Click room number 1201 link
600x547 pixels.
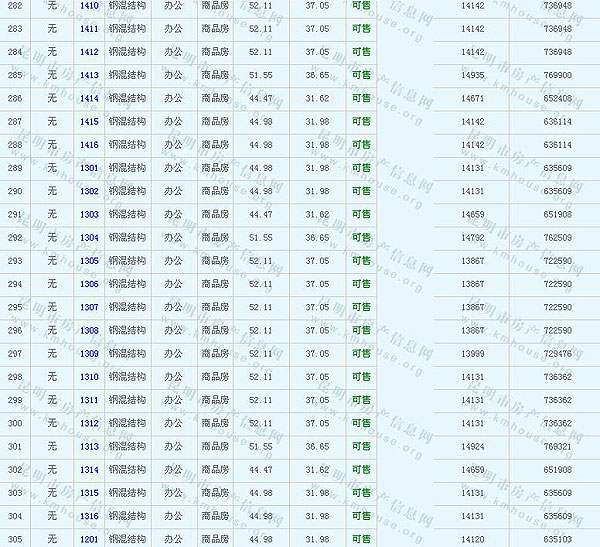click(89, 540)
